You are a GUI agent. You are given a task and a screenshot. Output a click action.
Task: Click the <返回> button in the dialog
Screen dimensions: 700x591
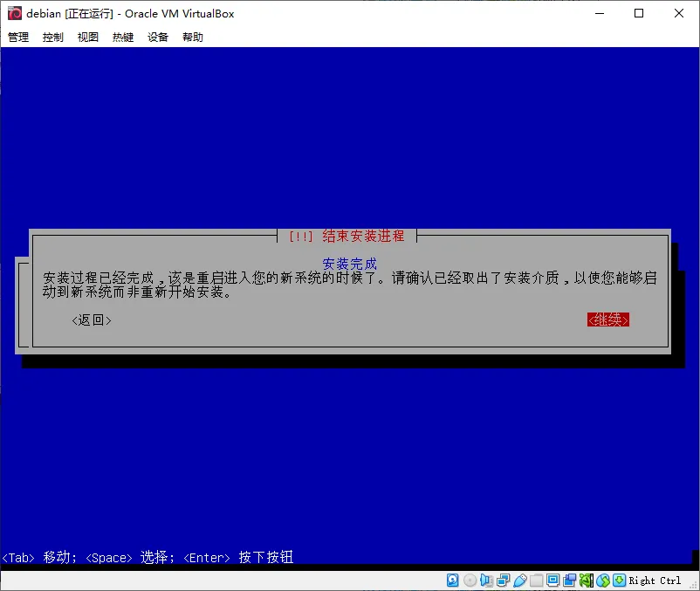[x=92, y=320]
